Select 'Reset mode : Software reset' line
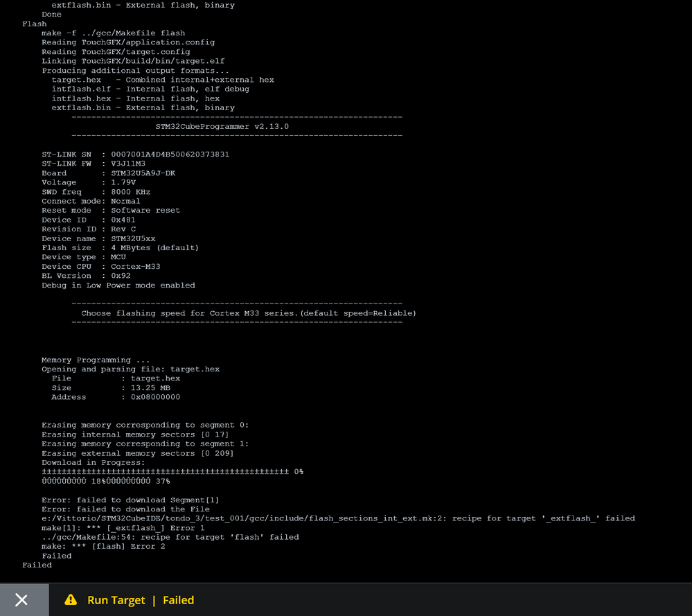Viewport: 692px width, 616px height. pos(111,210)
